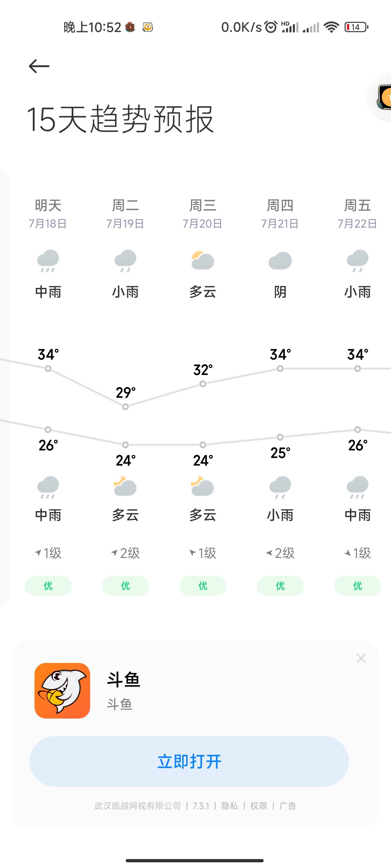
Task: Tap the 29° high temperature point on the chart
Action: coord(125,407)
